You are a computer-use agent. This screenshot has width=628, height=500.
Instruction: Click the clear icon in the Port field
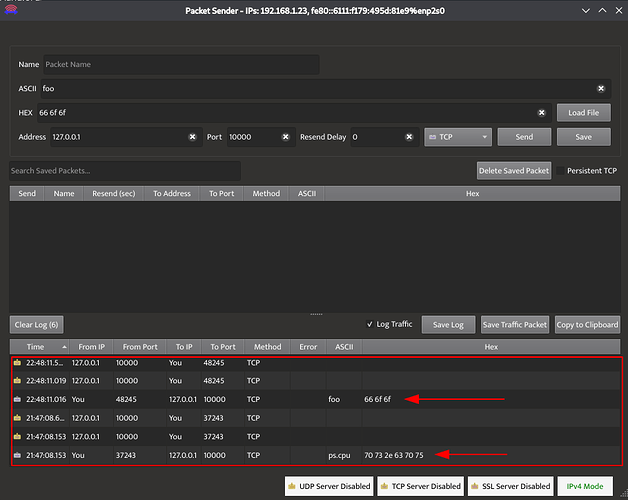click(x=285, y=137)
